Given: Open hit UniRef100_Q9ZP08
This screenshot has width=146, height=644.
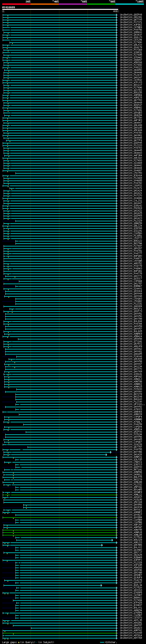Looking at the screenshot, I should tap(131, 15).
